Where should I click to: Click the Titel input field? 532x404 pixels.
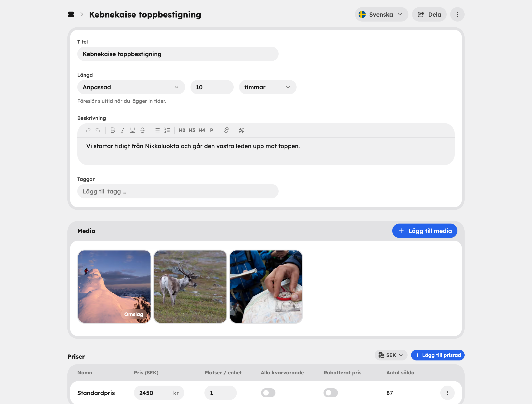pyautogui.click(x=178, y=54)
